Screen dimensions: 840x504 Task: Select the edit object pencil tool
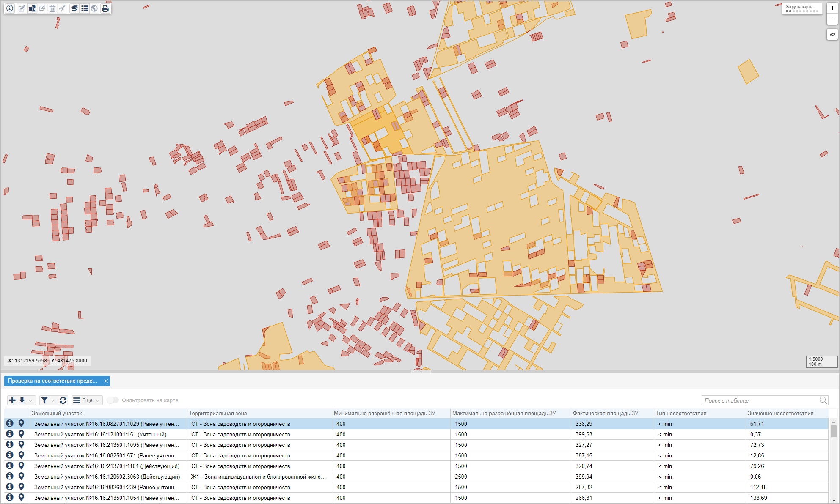tap(21, 8)
